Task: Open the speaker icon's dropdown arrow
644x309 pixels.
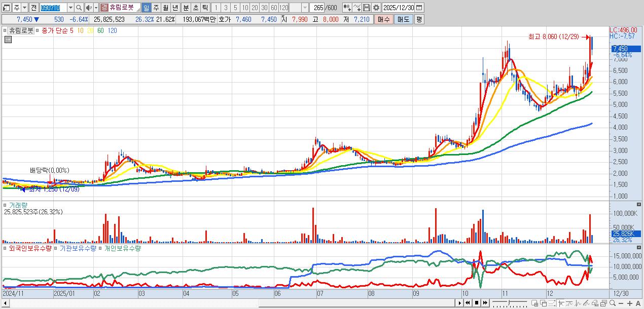Action: pyautogui.click(x=96, y=8)
